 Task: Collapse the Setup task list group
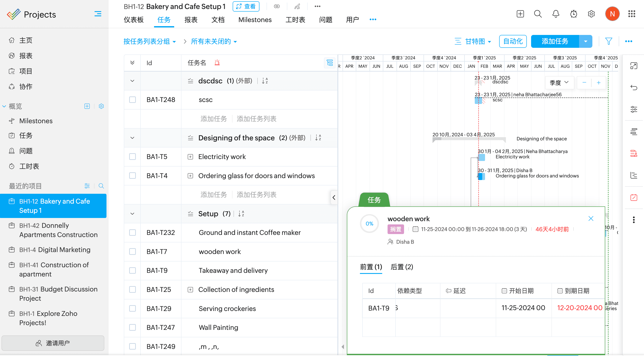(x=132, y=214)
